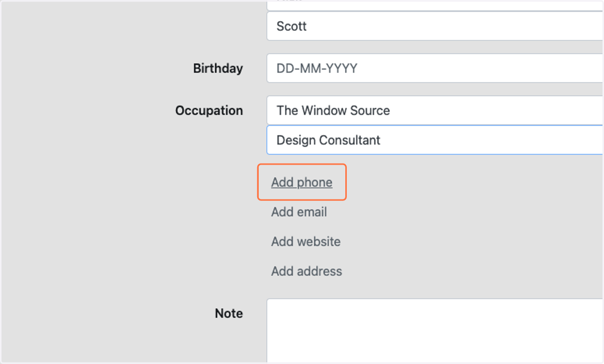The height and width of the screenshot is (364, 604).
Task: Select the Add address link
Action: tap(307, 271)
